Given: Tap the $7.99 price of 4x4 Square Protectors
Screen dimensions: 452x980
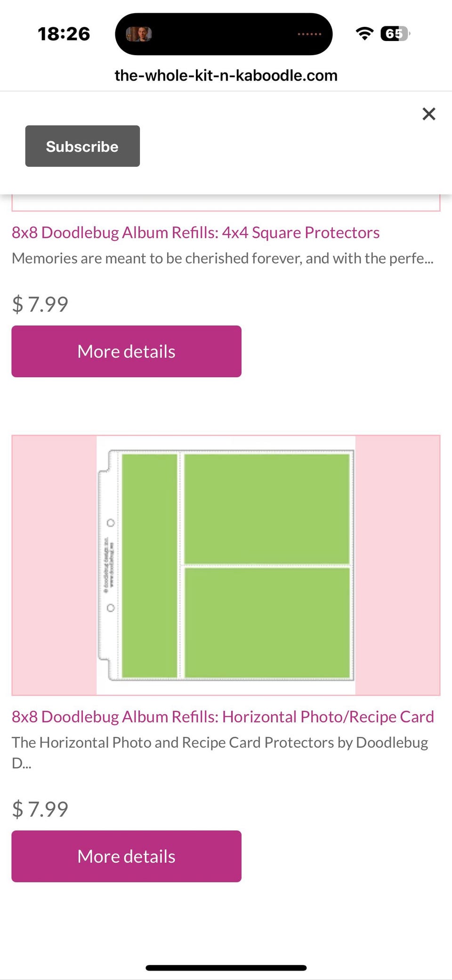Looking at the screenshot, I should 40,304.
